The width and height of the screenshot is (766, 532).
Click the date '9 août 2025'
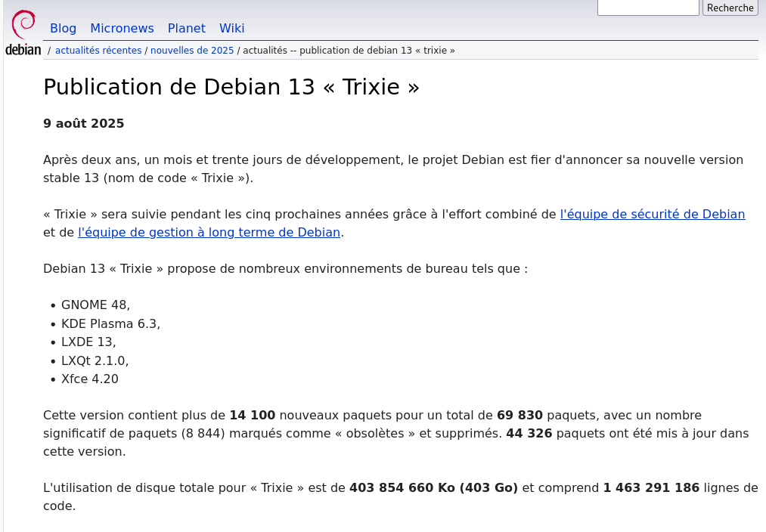coord(83,123)
